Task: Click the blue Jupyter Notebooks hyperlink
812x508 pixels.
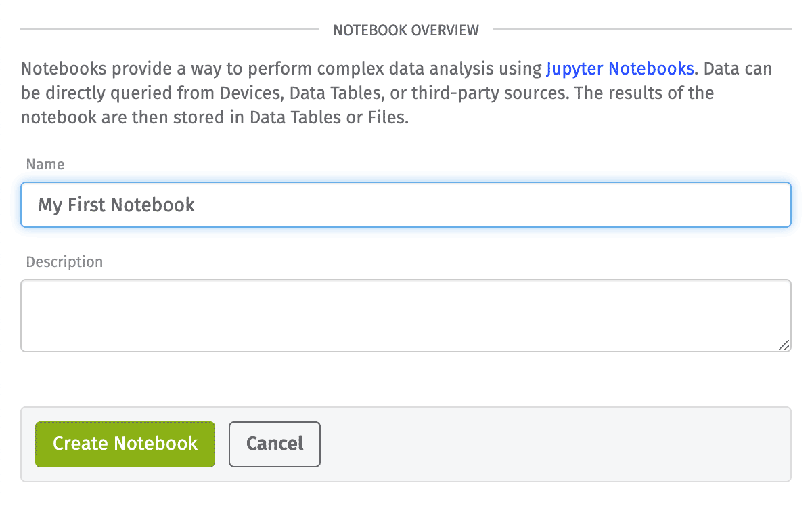Action: (620, 68)
